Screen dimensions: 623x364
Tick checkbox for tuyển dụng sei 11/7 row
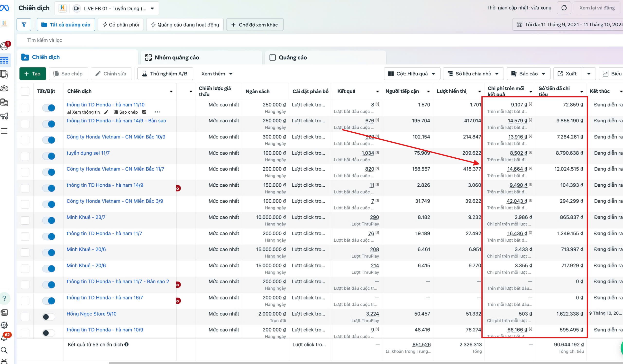click(25, 156)
